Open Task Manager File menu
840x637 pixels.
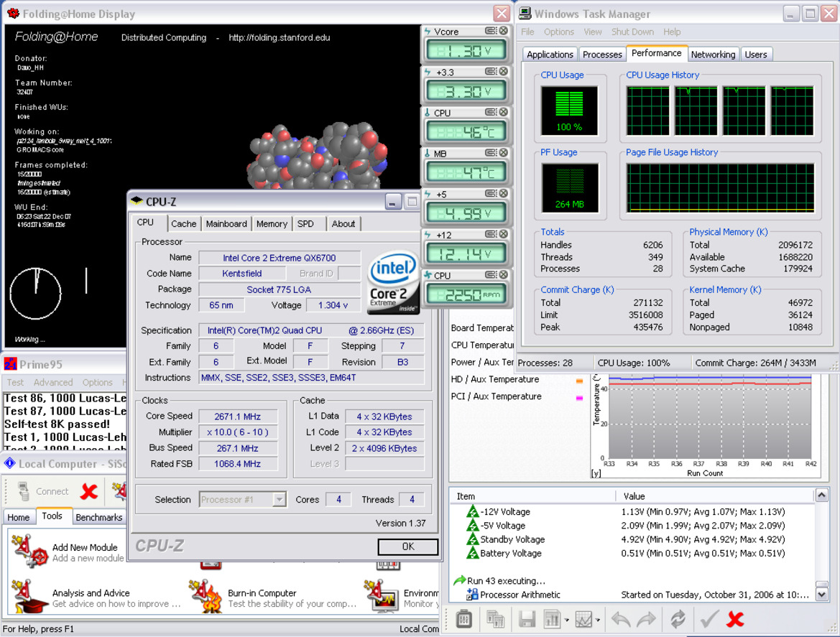click(527, 32)
